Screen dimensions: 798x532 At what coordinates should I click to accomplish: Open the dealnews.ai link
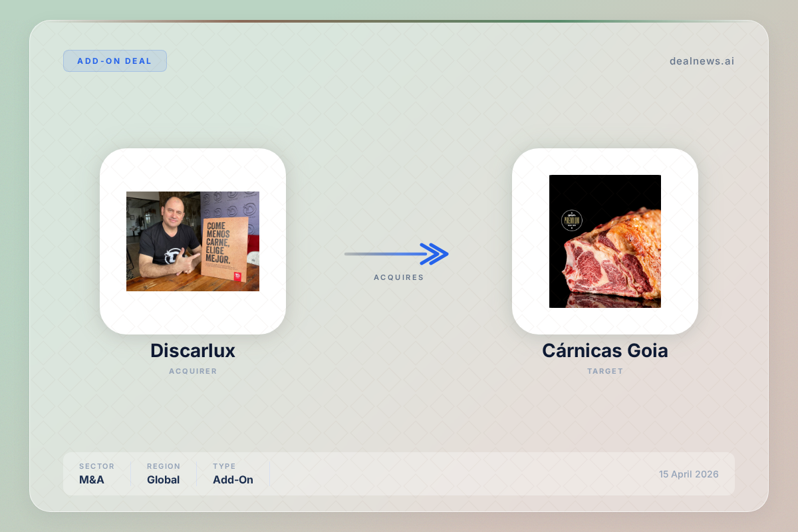pos(702,61)
